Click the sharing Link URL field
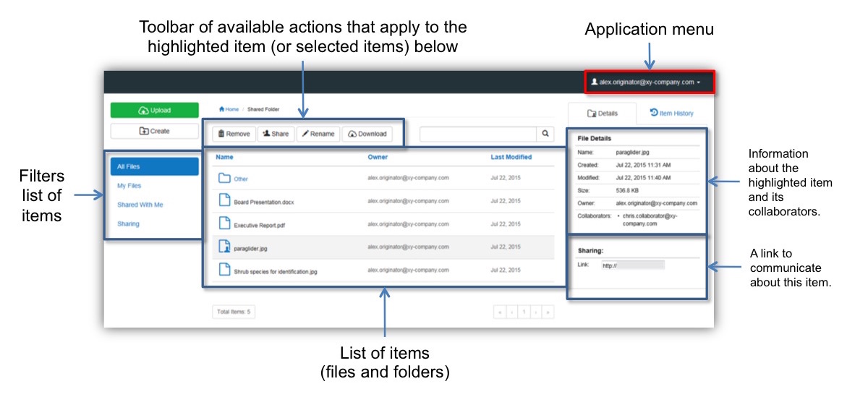The image size is (868, 397). tap(632, 265)
